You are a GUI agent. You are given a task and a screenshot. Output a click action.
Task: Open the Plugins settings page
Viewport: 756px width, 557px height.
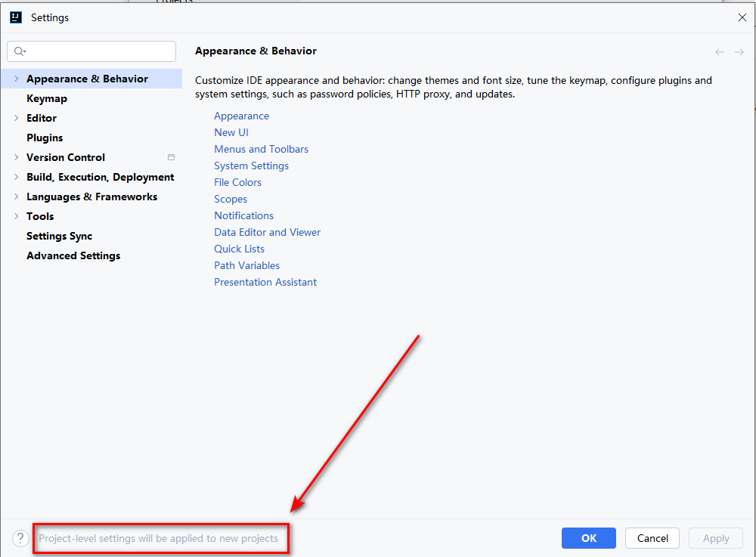click(45, 138)
